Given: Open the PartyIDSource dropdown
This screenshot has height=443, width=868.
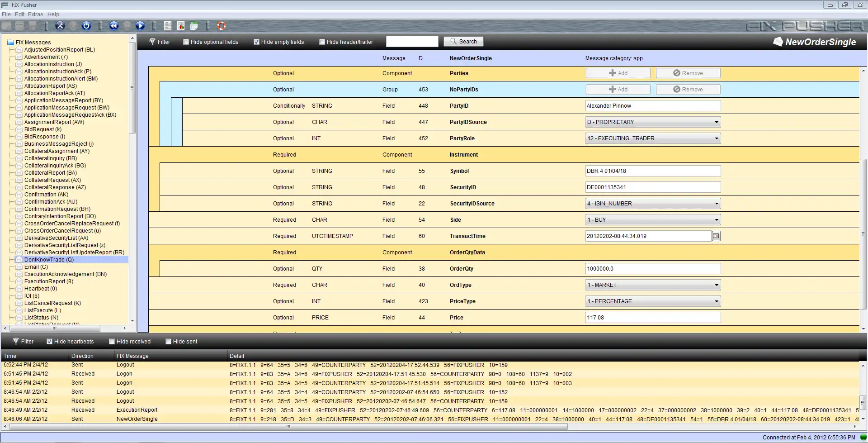Looking at the screenshot, I should click(x=653, y=122).
